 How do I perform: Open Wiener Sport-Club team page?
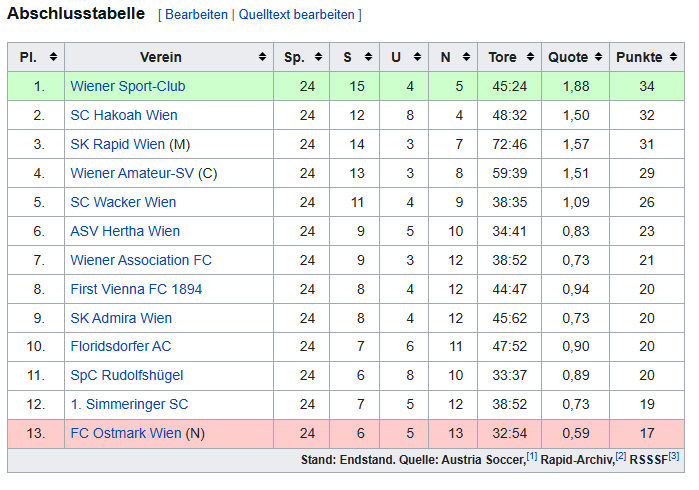(x=128, y=86)
